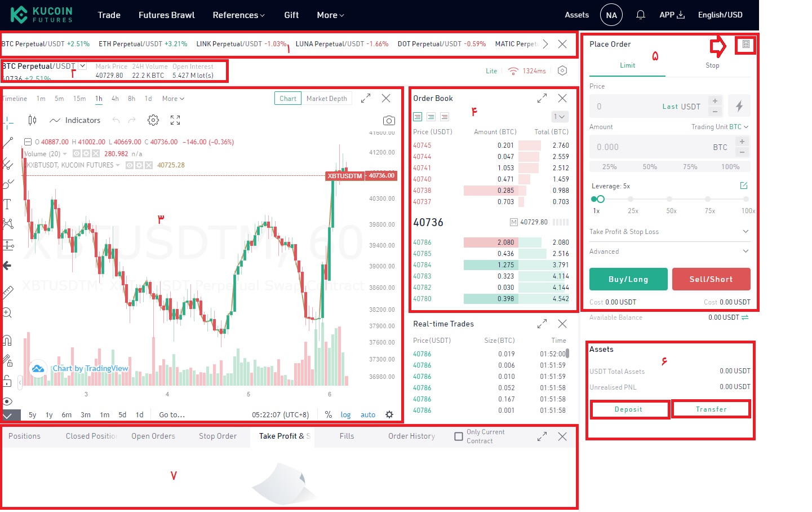Toggle percentage scale on chart

point(329,414)
